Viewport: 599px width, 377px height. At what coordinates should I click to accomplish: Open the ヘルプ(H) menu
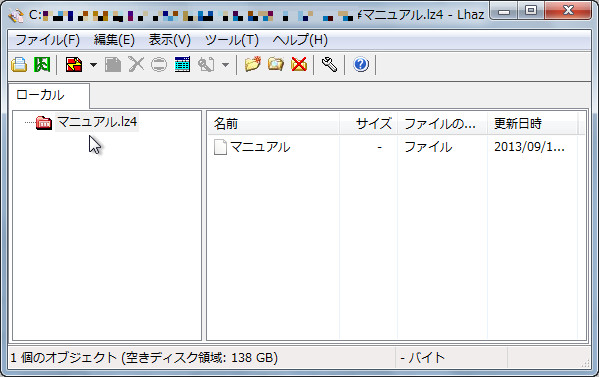[x=300, y=40]
